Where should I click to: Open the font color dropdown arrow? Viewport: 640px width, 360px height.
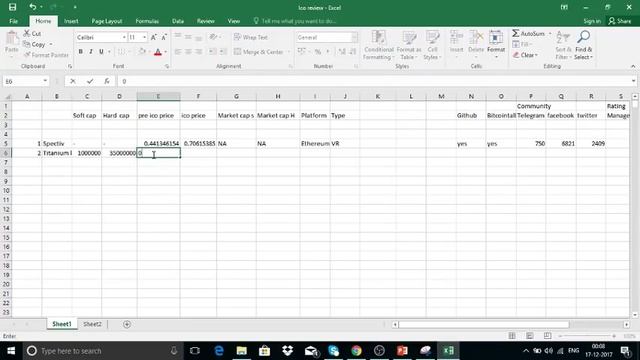click(x=165, y=52)
